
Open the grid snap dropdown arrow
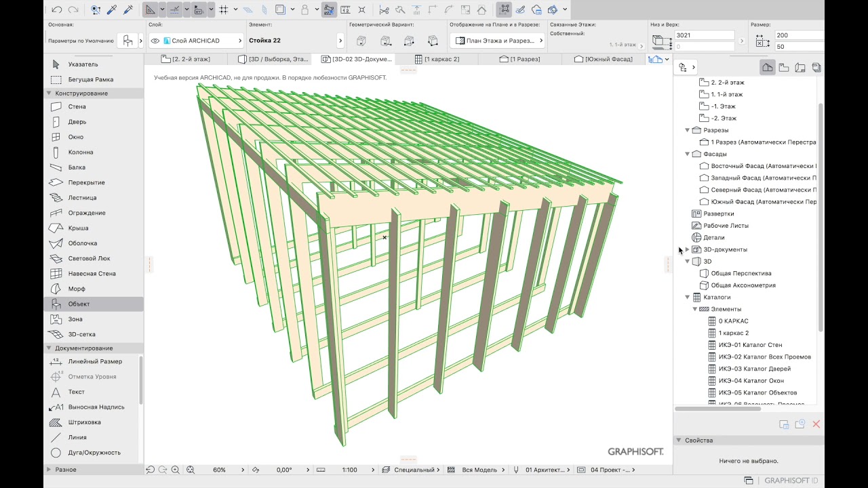(x=235, y=9)
